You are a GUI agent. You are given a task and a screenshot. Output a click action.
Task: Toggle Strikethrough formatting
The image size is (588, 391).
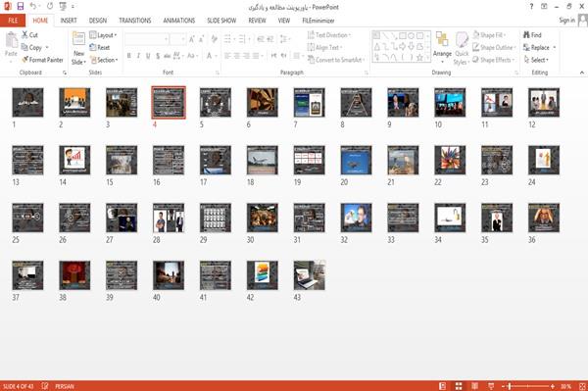pos(168,56)
